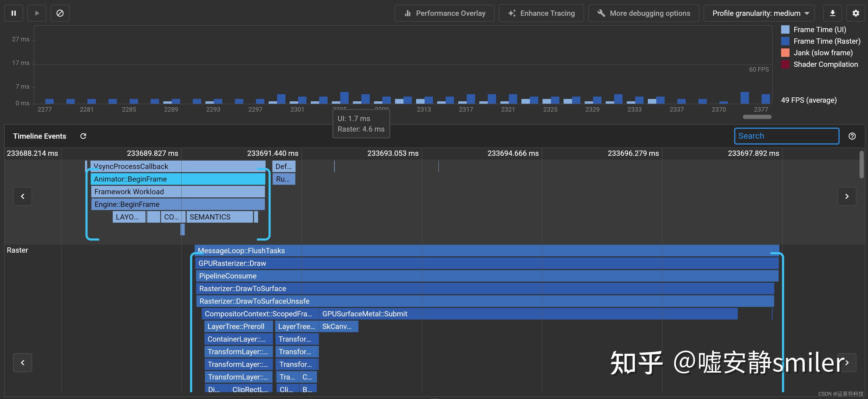Screen dimensions: 868x399
Task: Select ContainerLayer::... event
Action: tap(238, 339)
